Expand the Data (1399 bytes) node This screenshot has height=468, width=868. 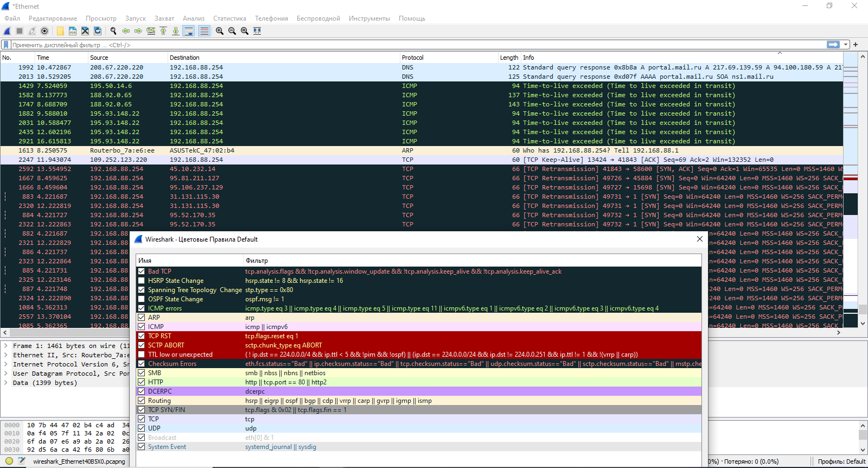[6, 383]
